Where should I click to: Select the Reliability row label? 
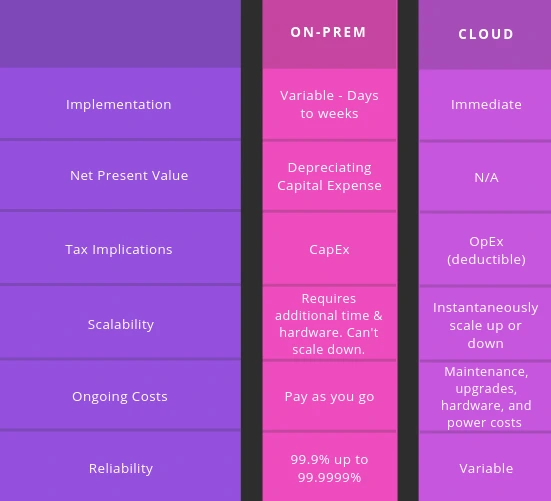point(120,467)
